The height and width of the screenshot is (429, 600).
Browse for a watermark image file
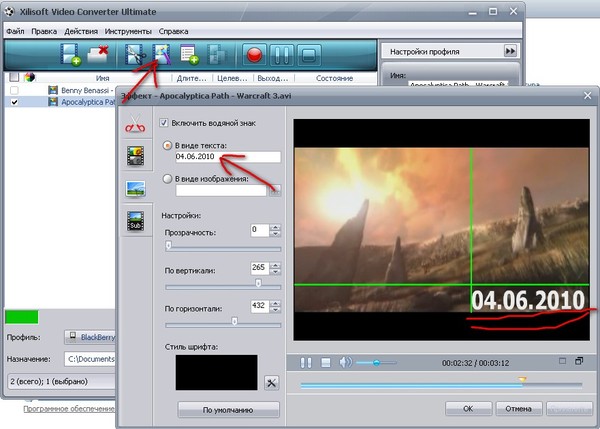click(274, 191)
